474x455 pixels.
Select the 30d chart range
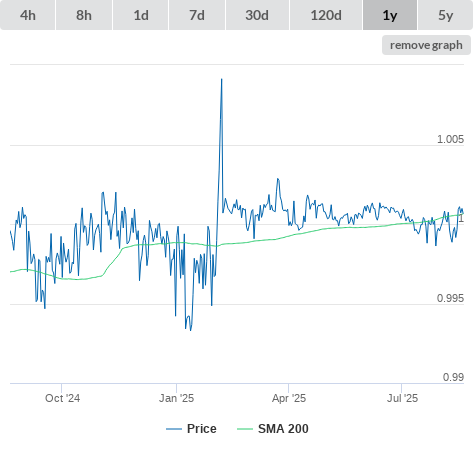pyautogui.click(x=257, y=15)
